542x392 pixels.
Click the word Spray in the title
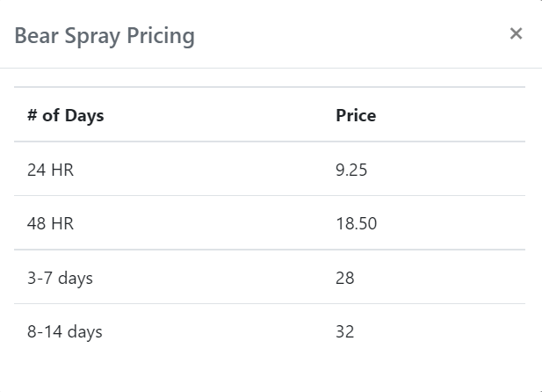pyautogui.click(x=92, y=37)
